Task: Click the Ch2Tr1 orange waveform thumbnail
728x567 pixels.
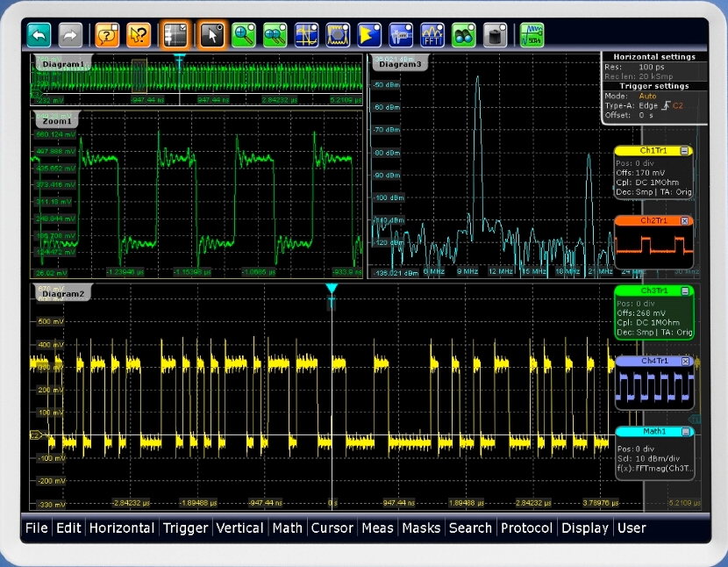Action: click(653, 246)
